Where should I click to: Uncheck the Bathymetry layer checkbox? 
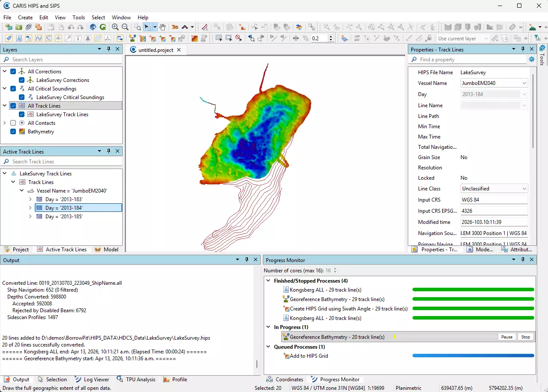pyautogui.click(x=13, y=132)
